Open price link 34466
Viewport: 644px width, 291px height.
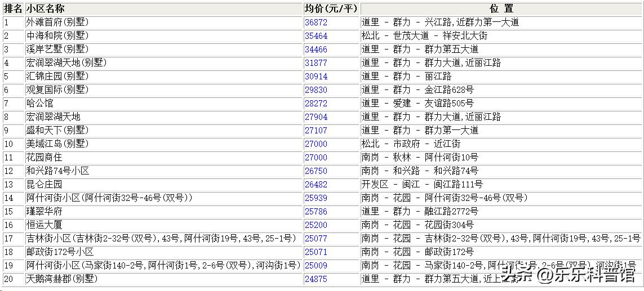click(x=316, y=50)
